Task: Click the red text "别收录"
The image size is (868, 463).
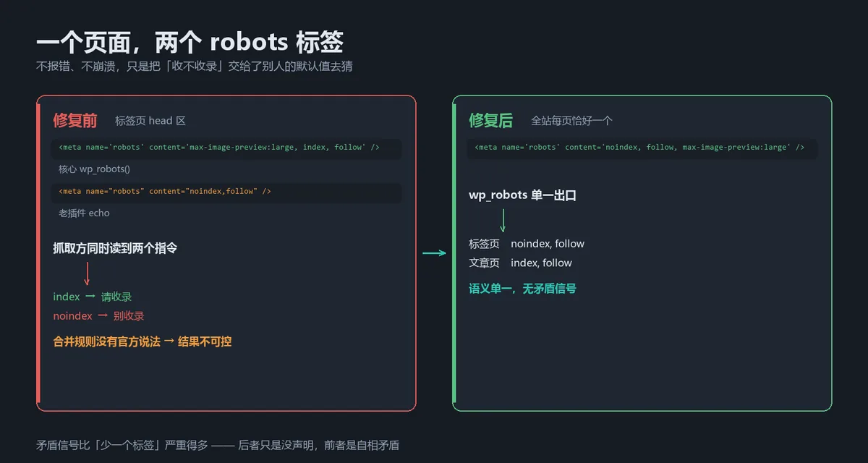Action: coord(129,315)
